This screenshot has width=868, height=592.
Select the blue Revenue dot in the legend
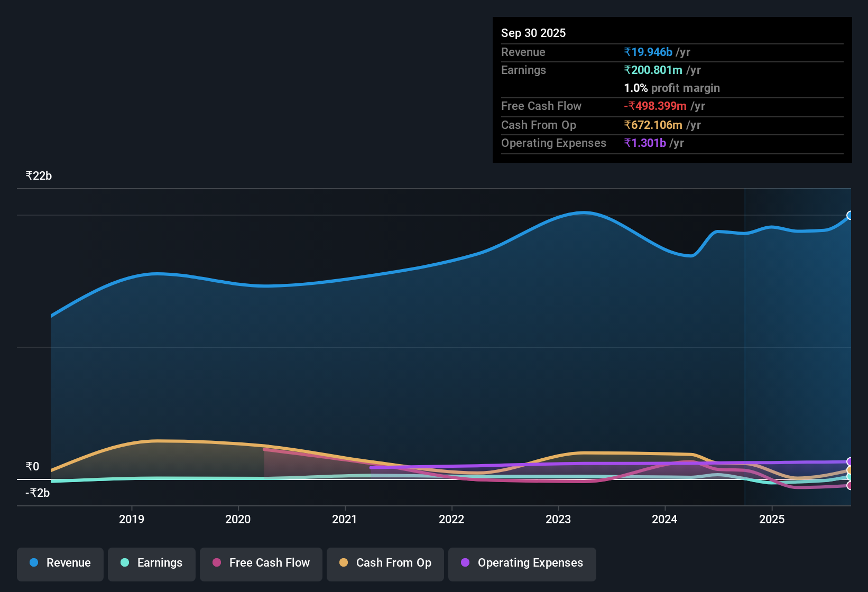click(x=33, y=563)
